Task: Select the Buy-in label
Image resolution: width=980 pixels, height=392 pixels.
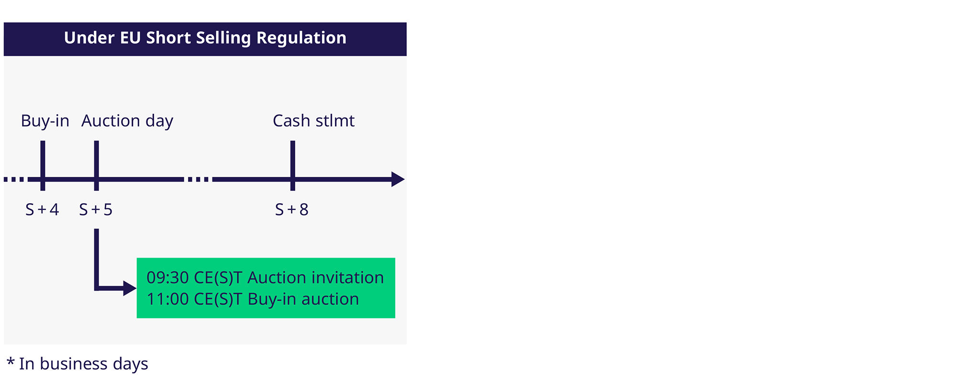Action: click(45, 121)
